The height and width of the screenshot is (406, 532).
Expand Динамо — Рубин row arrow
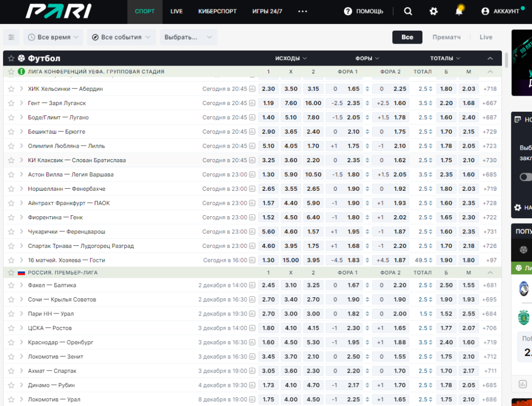21,385
